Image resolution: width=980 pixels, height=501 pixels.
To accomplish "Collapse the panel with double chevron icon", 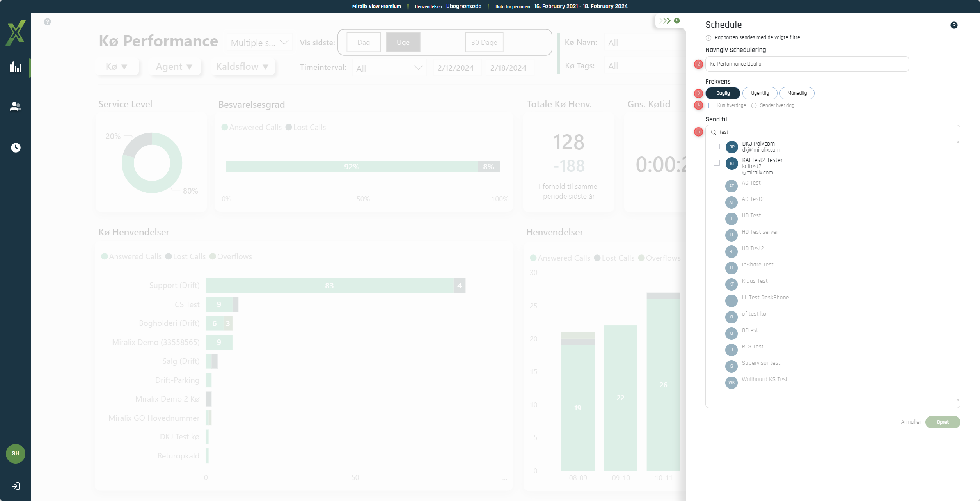I will click(665, 21).
